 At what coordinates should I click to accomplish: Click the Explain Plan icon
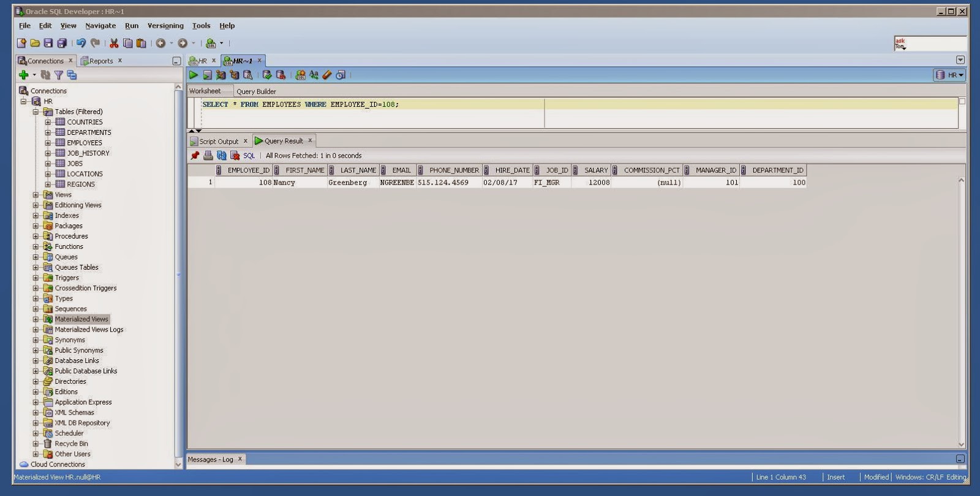point(221,75)
